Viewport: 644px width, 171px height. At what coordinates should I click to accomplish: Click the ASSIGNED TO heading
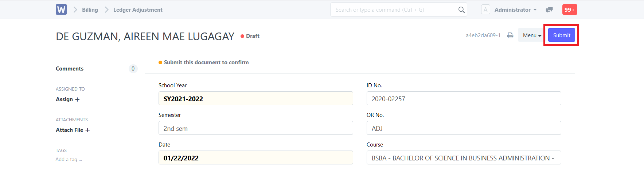pyautogui.click(x=70, y=89)
